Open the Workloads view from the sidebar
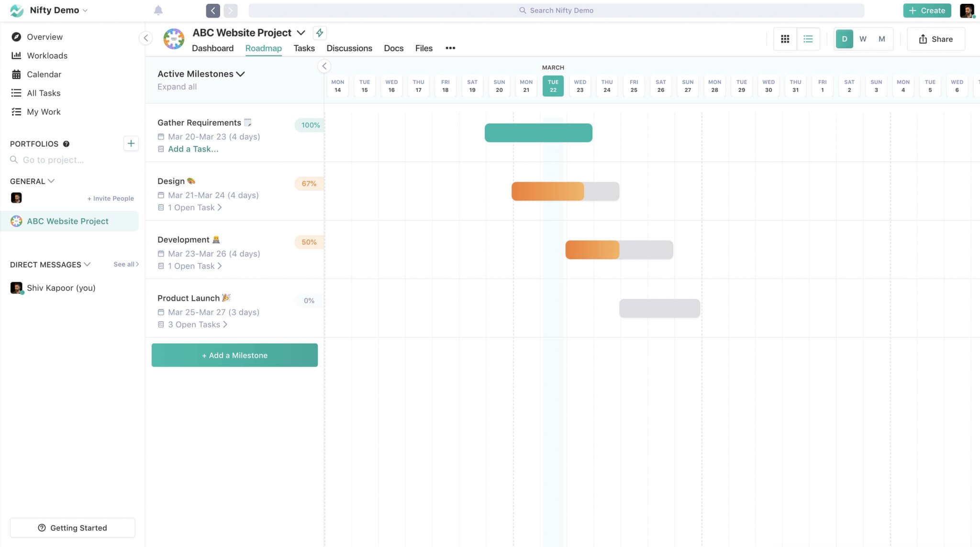Screen dimensions: 980x547 point(47,55)
